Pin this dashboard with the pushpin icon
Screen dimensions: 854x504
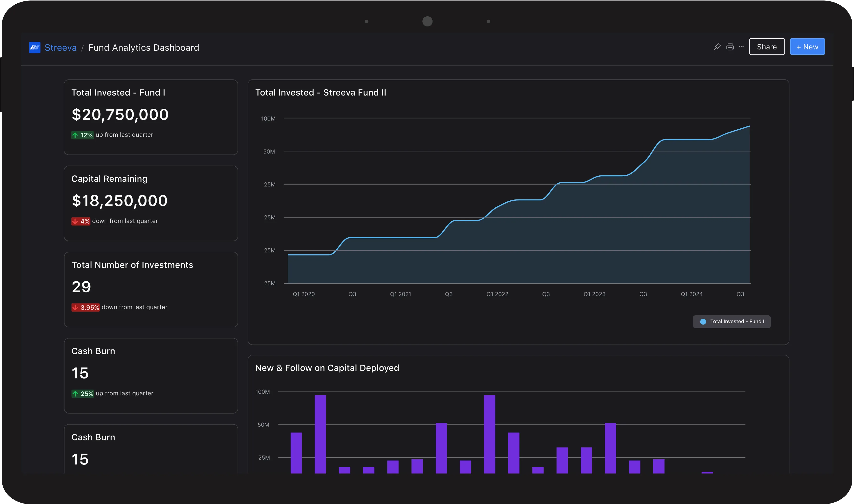(x=717, y=47)
